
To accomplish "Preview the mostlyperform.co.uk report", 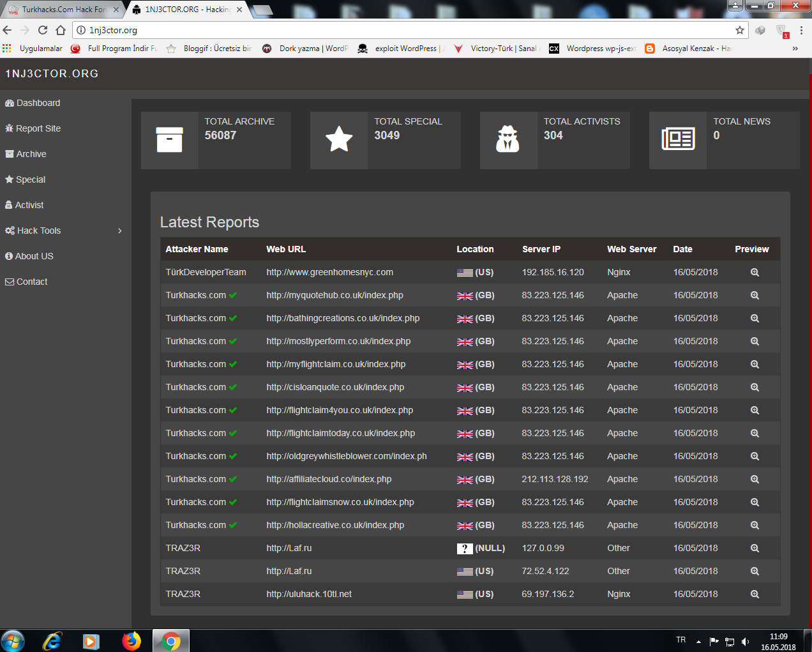I will tap(755, 341).
